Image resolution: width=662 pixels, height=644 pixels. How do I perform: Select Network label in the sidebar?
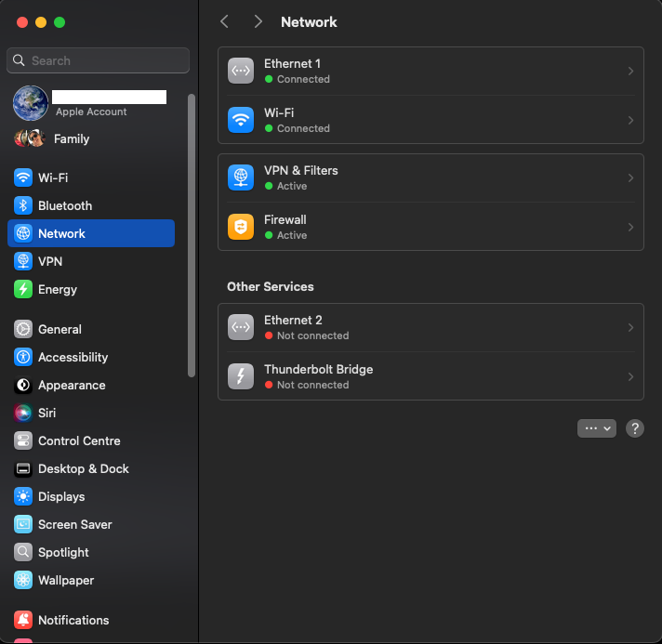pyautogui.click(x=61, y=233)
